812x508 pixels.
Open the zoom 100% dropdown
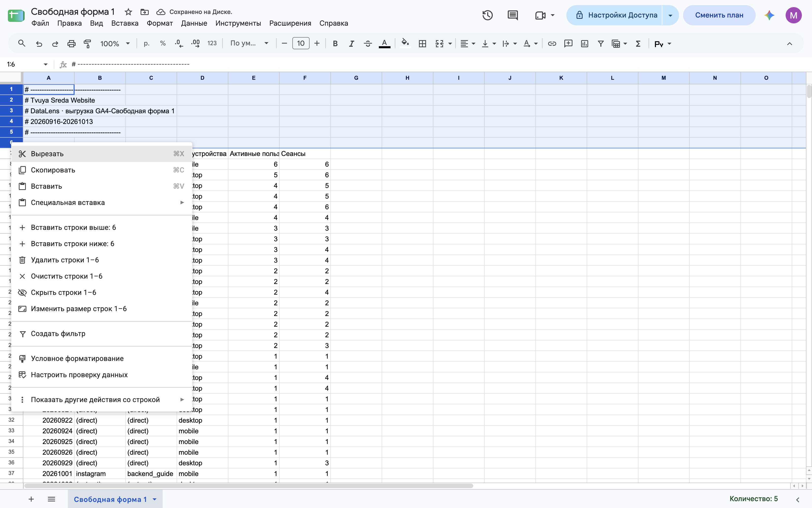[x=115, y=44]
